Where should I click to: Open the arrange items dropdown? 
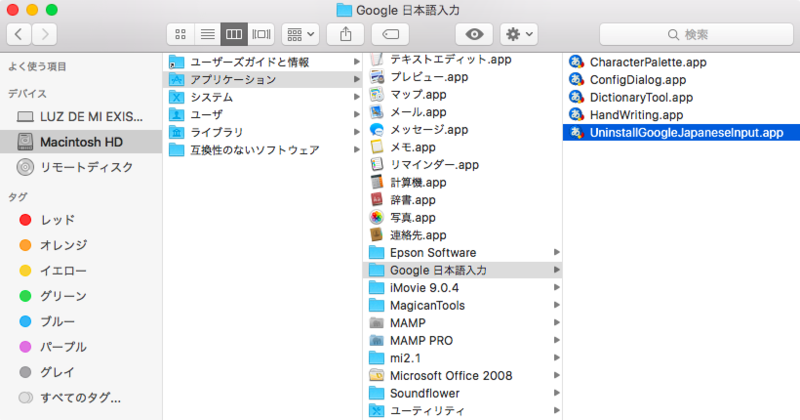[301, 34]
